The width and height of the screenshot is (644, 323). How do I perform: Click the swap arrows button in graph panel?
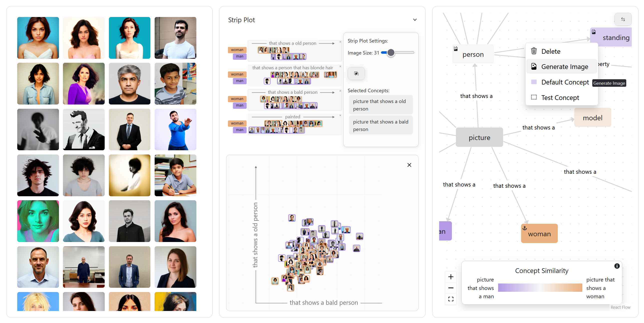coord(623,19)
